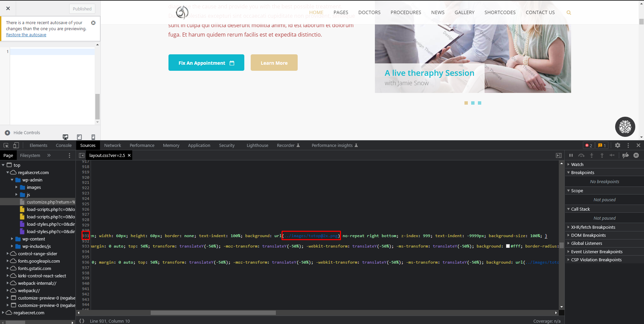This screenshot has height=324, width=644.
Task: Select the first yellow slider dot
Action: [x=466, y=103]
